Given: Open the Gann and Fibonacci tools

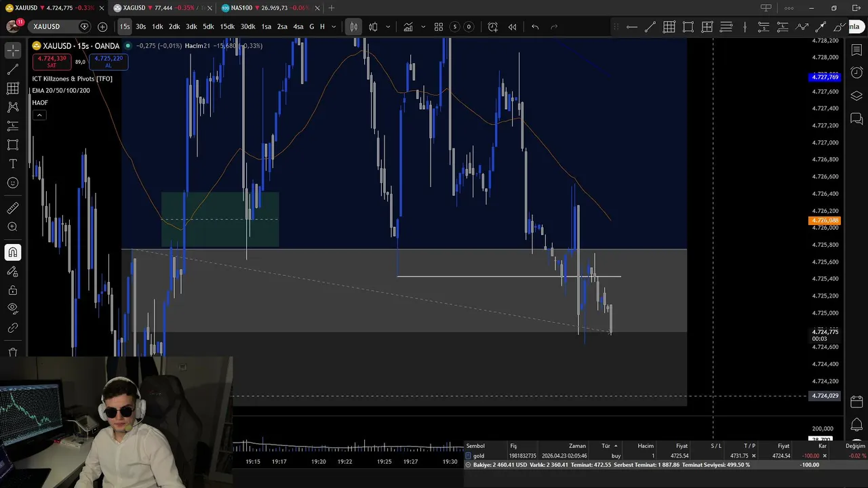Looking at the screenshot, I should pos(13,89).
